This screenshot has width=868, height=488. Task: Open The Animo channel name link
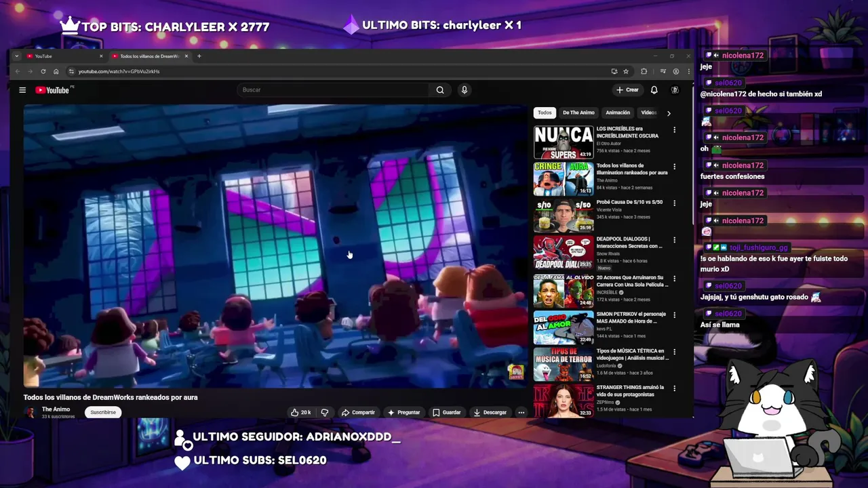pos(56,409)
